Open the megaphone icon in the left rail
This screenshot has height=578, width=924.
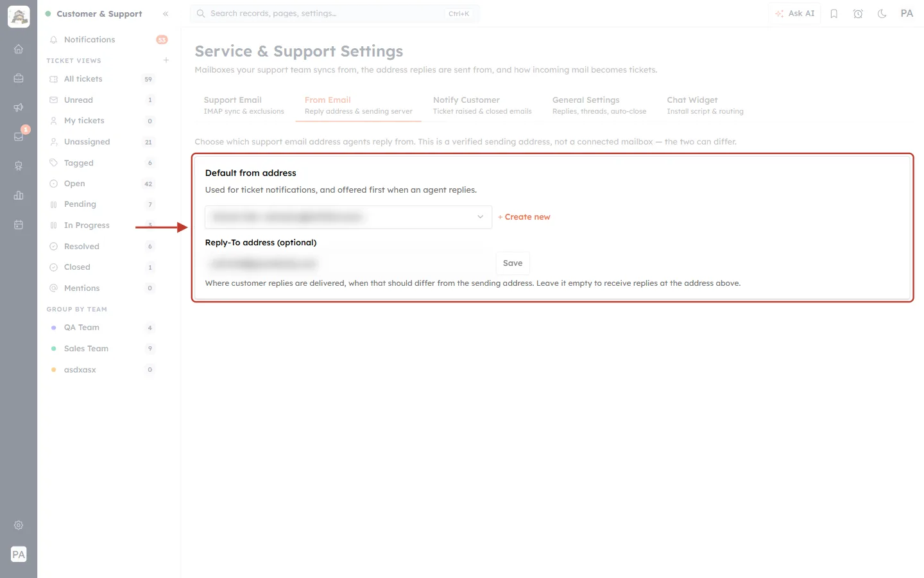(x=19, y=107)
